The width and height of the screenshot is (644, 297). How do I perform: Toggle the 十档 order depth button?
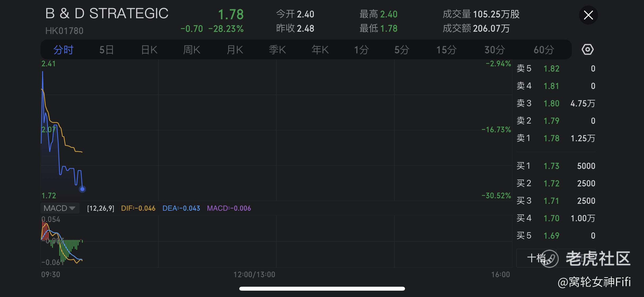point(536,258)
